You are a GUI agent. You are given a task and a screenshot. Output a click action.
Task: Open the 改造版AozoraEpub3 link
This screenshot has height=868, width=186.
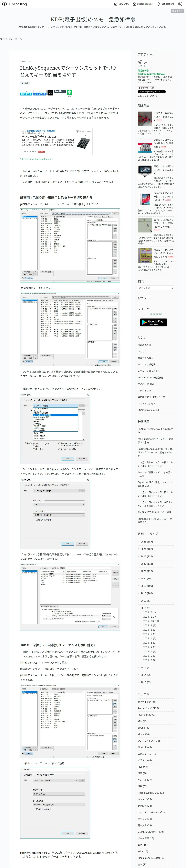pos(148,410)
